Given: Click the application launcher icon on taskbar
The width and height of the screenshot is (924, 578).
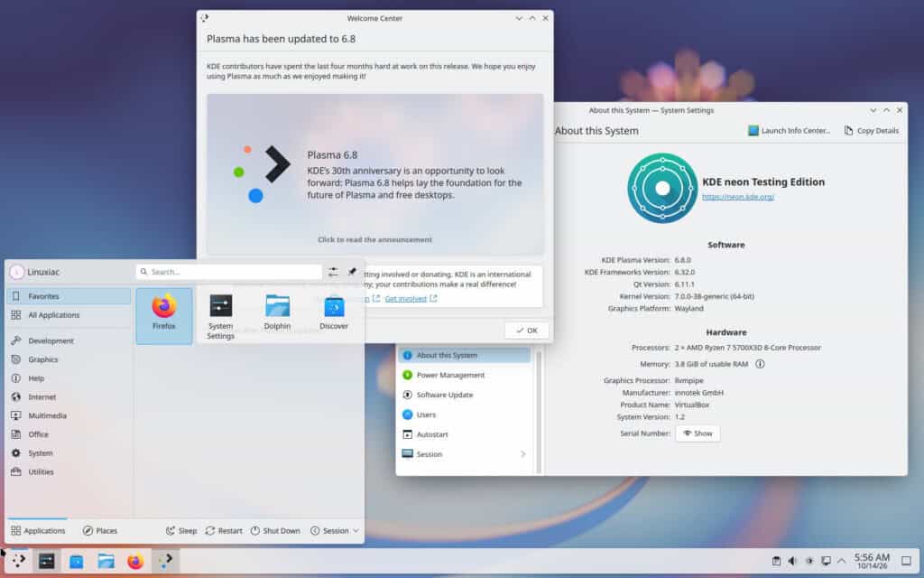Looking at the screenshot, I should tap(19, 562).
